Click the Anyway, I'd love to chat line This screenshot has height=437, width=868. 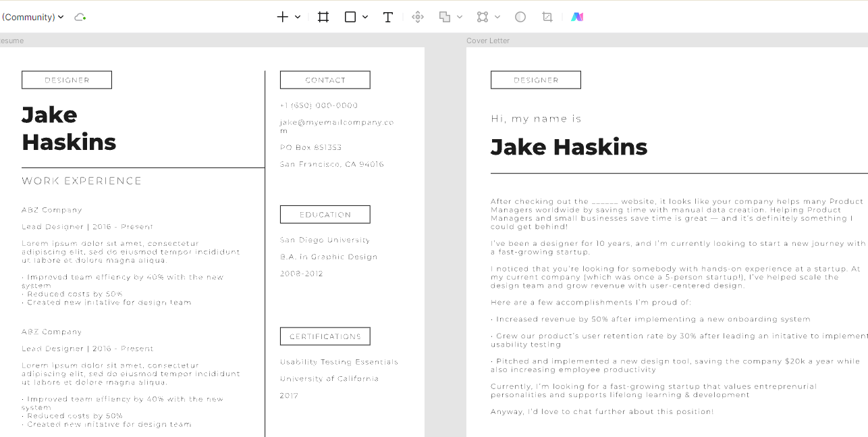pos(602,411)
